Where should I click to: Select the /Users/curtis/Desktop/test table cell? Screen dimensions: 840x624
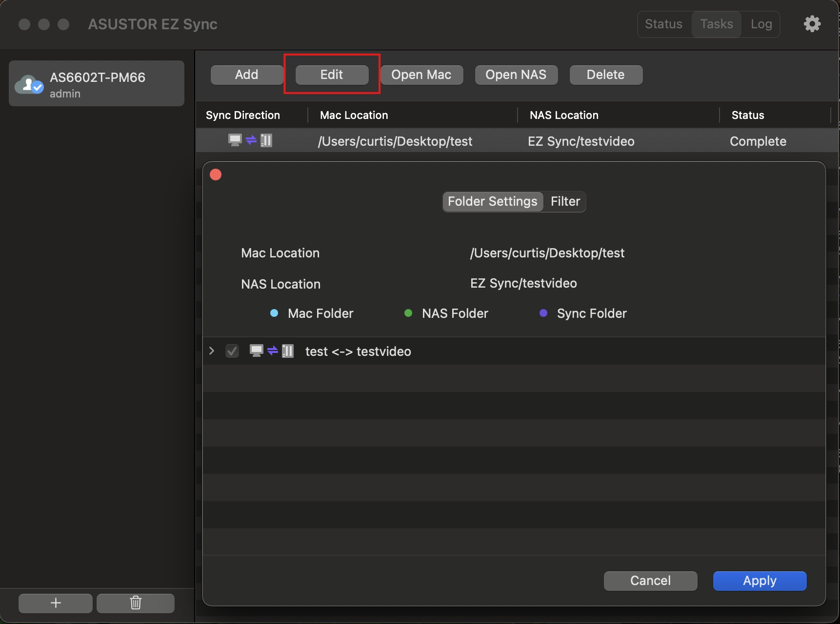click(395, 141)
